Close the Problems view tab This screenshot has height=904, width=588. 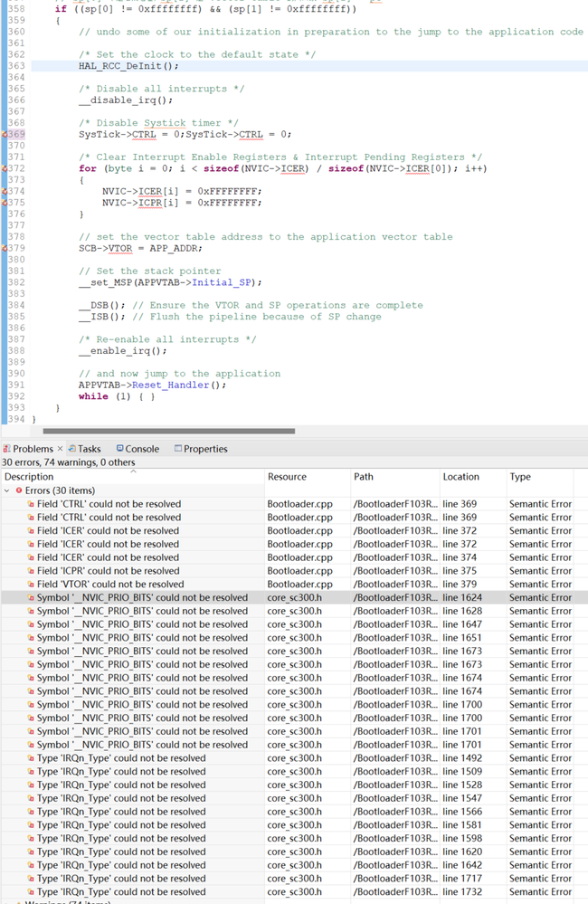(61, 449)
